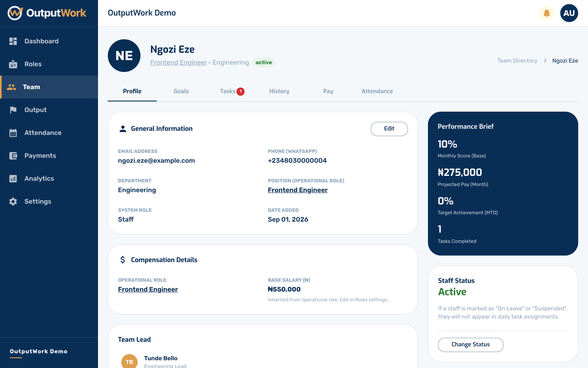Click the Change Status button
The width and height of the screenshot is (588, 368).
click(470, 344)
